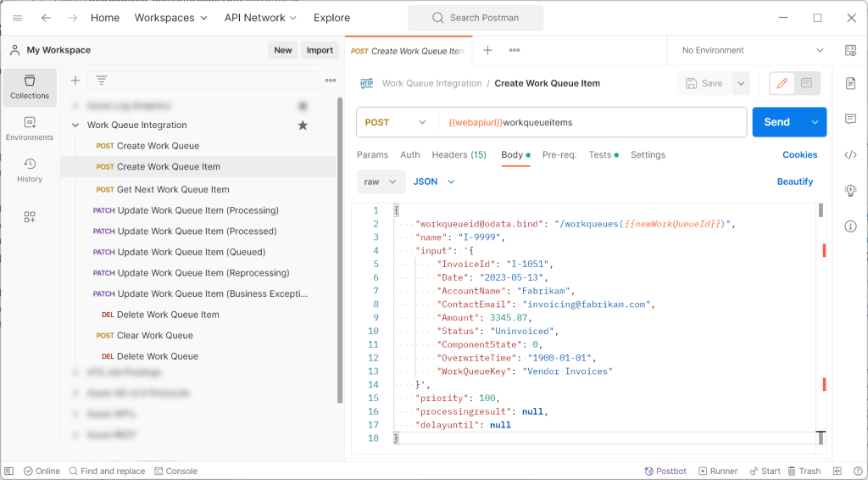The height and width of the screenshot is (480, 868).
Task: Switch to comment mode toggle
Action: [x=806, y=83]
